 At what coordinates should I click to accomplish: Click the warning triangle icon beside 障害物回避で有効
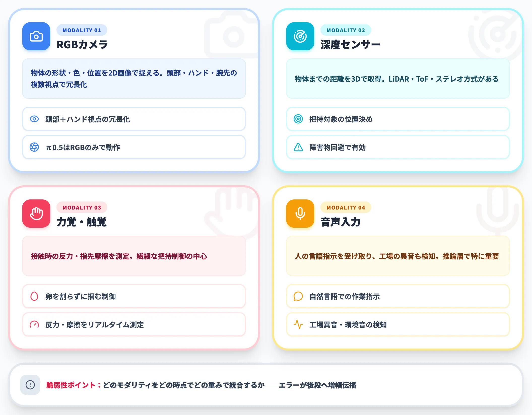298,147
